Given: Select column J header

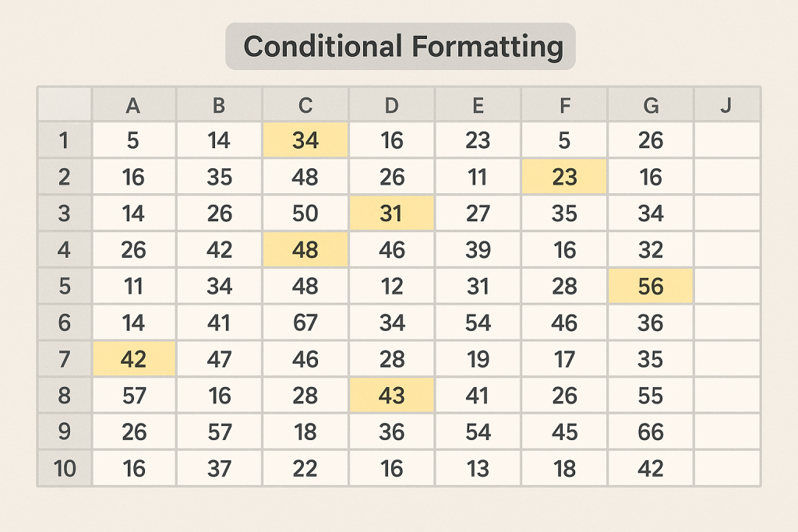Looking at the screenshot, I should [726, 105].
